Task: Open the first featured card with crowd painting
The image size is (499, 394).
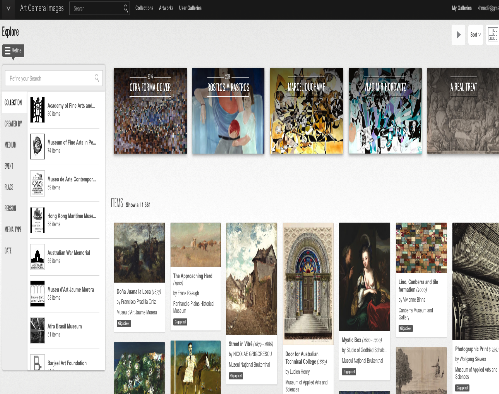Action: [150, 111]
